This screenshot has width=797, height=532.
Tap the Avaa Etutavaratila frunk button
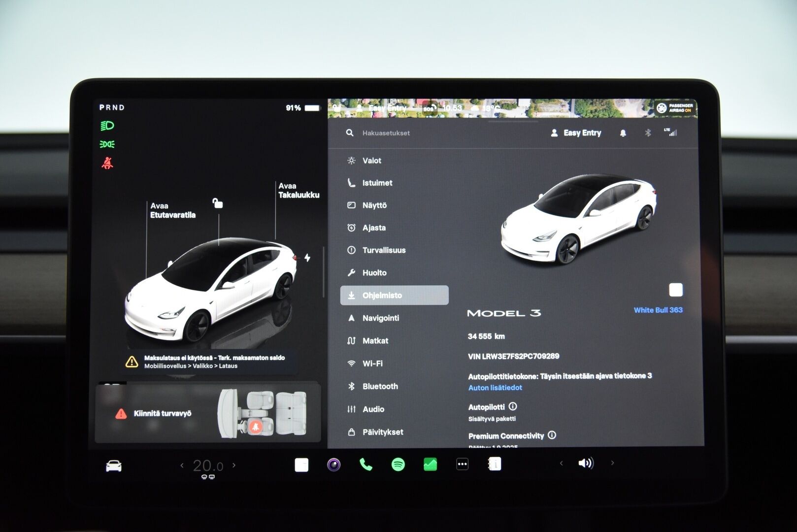[x=172, y=210]
